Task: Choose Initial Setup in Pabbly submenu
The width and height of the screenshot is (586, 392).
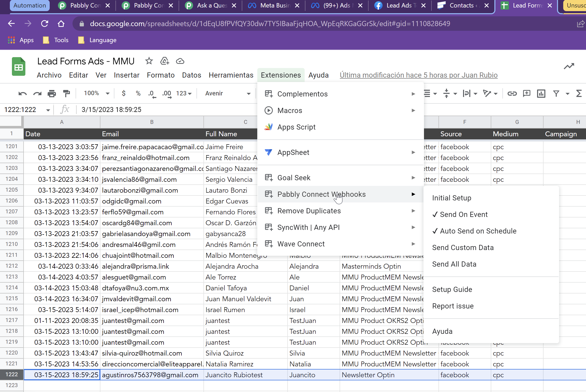Action: [x=491, y=198]
